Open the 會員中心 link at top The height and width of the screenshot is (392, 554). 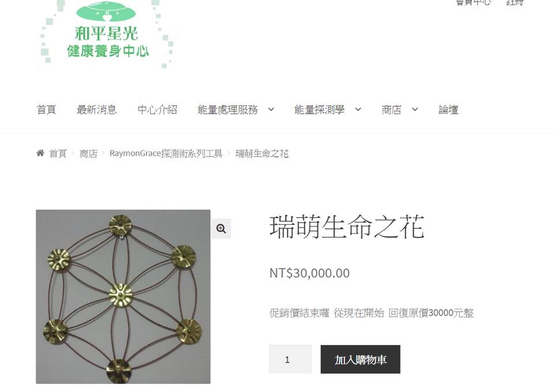coord(473,2)
